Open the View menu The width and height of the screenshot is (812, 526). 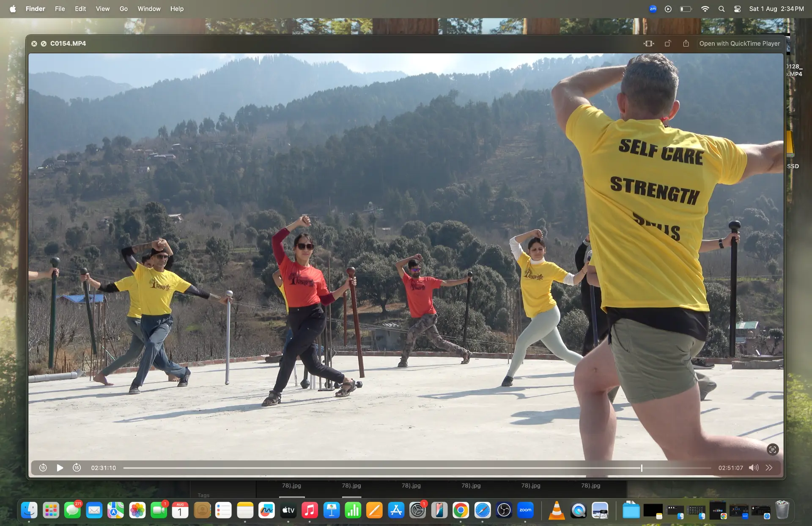[x=102, y=8]
